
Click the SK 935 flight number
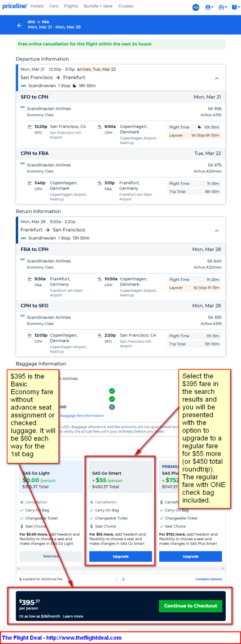(x=215, y=317)
